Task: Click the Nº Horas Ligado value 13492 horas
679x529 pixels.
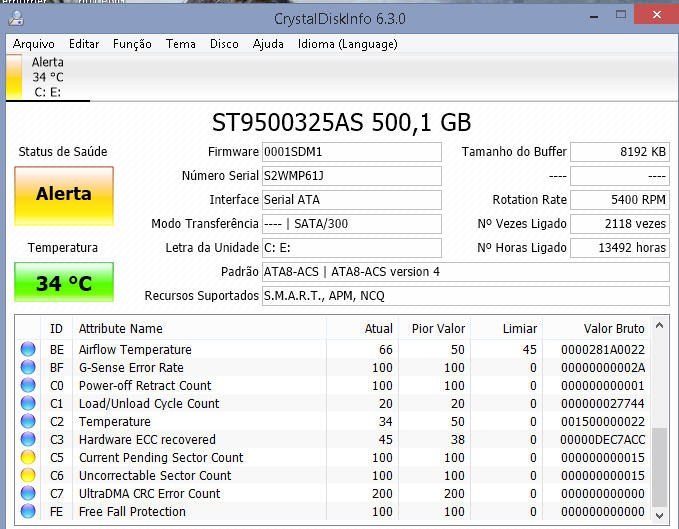Action: click(x=620, y=248)
